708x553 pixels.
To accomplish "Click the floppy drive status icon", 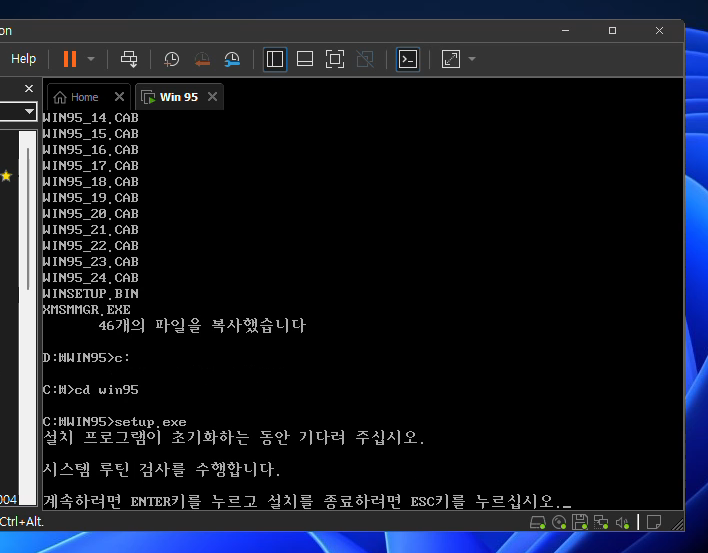I will 580,522.
